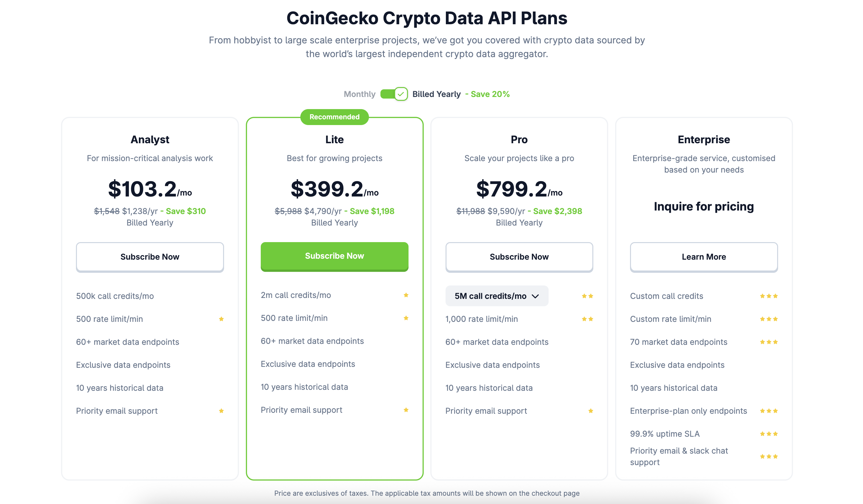Click the Inquire for pricing heading

point(703,206)
